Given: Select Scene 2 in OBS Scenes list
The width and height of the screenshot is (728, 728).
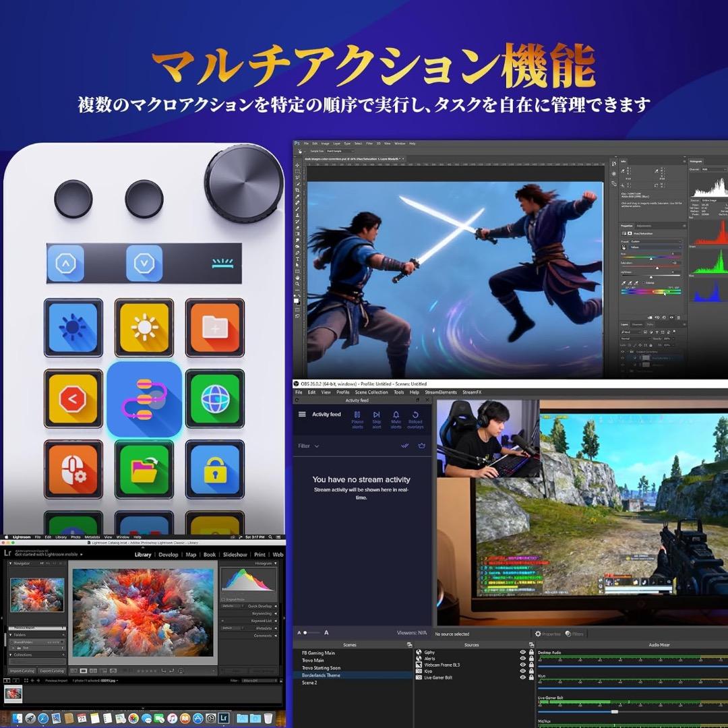Looking at the screenshot, I should [309, 683].
